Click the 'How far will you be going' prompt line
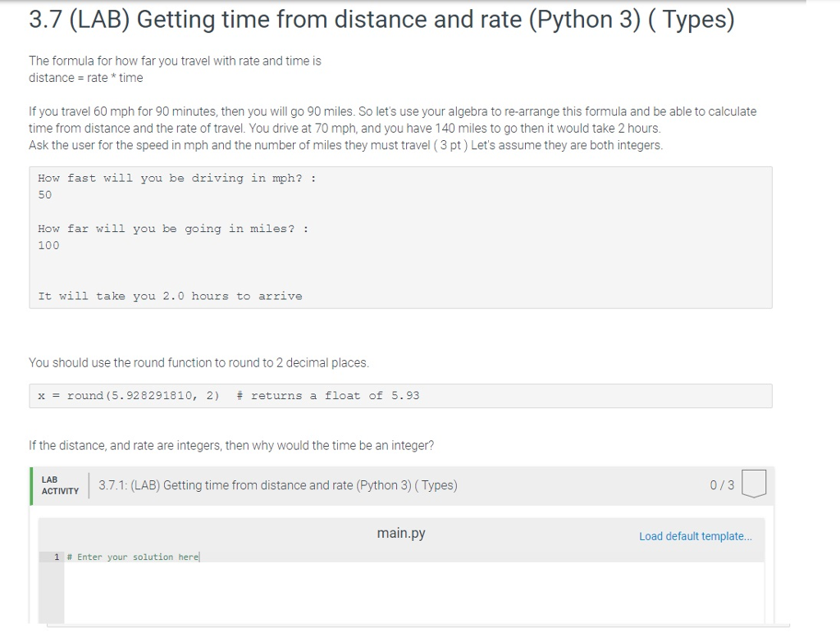Image resolution: width=840 pixels, height=632 pixels. coord(173,229)
